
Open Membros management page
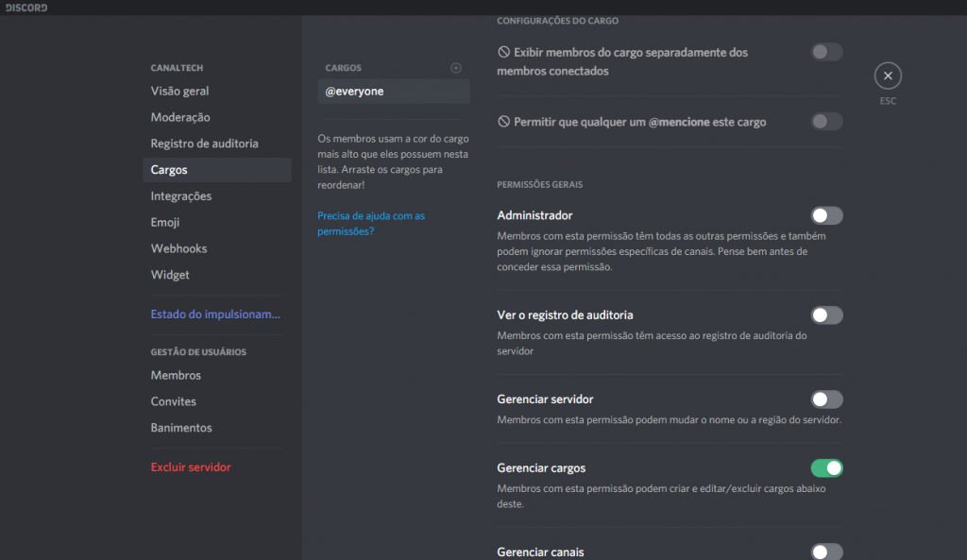(217, 375)
